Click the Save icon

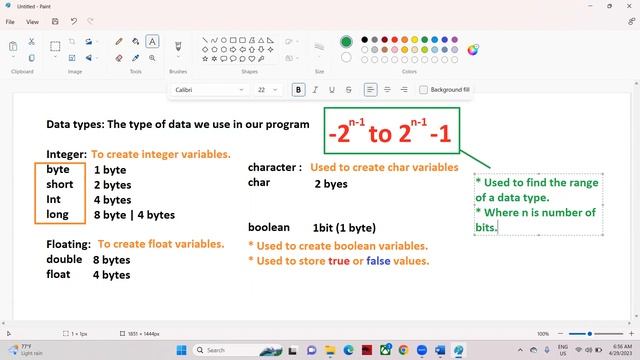tap(55, 21)
